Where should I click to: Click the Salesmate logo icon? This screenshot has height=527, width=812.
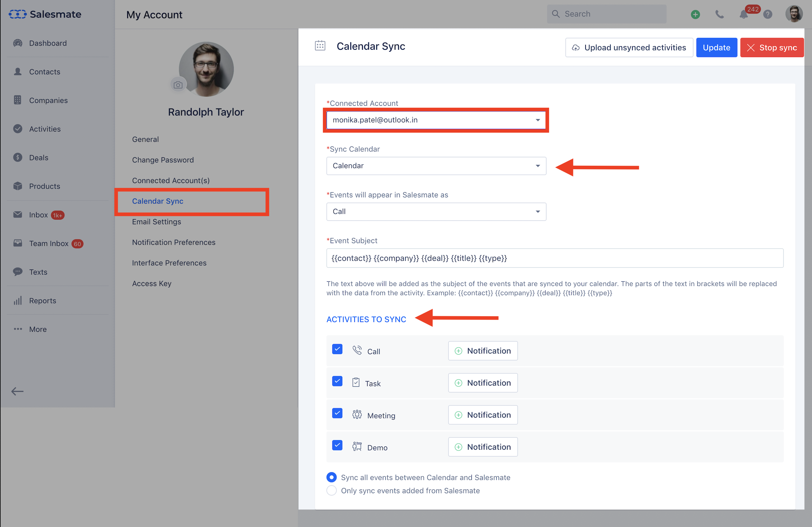(x=17, y=14)
